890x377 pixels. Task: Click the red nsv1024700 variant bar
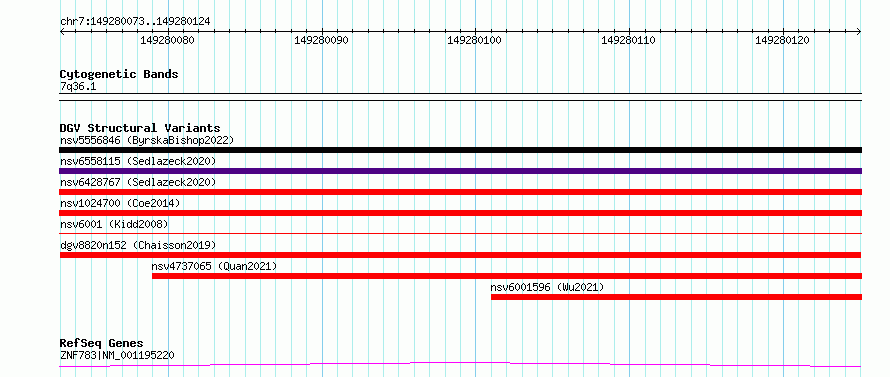pyautogui.click(x=460, y=213)
